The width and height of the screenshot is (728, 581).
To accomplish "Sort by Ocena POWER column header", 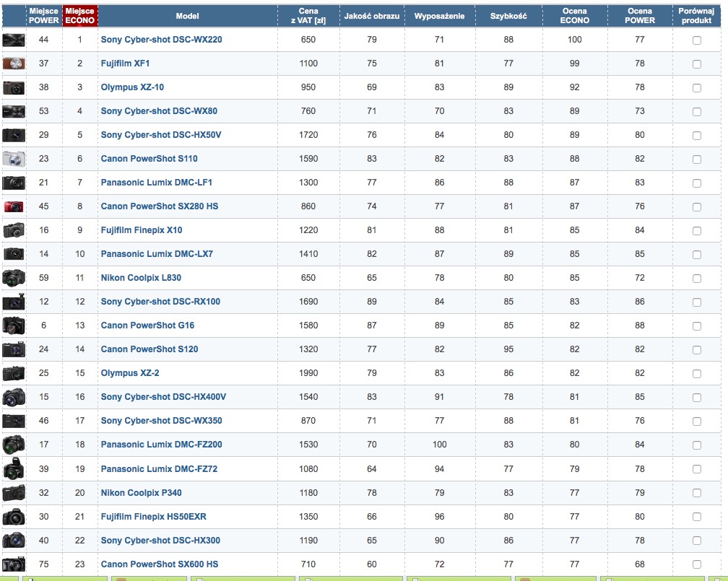I will pyautogui.click(x=640, y=16).
